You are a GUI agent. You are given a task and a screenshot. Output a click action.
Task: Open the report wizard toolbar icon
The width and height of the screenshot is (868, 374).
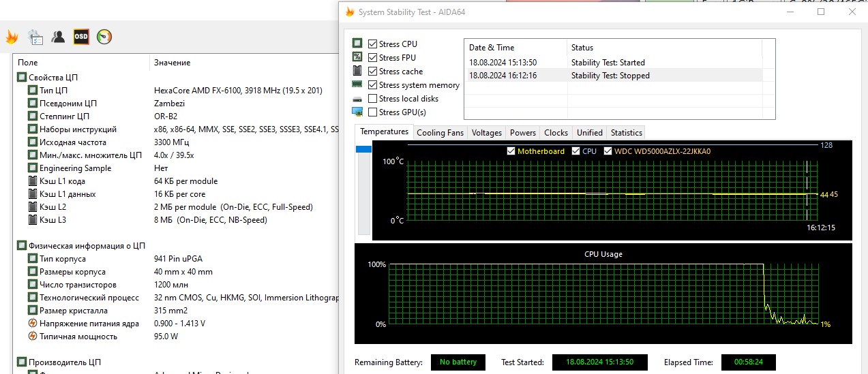coord(35,37)
